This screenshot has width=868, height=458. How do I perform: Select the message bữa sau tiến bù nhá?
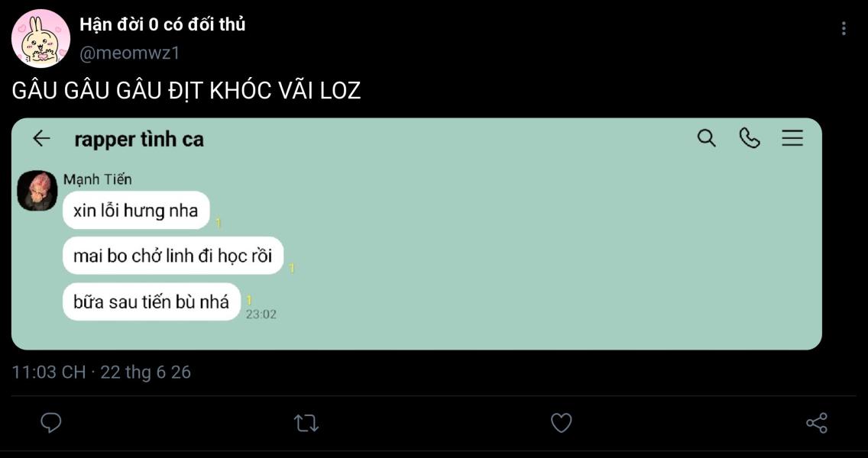[x=151, y=302]
